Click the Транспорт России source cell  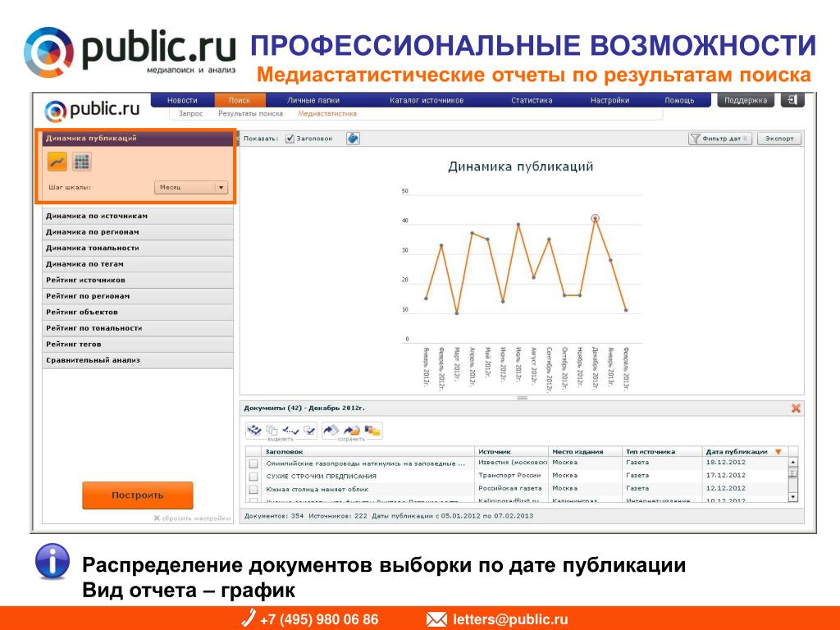(x=509, y=475)
